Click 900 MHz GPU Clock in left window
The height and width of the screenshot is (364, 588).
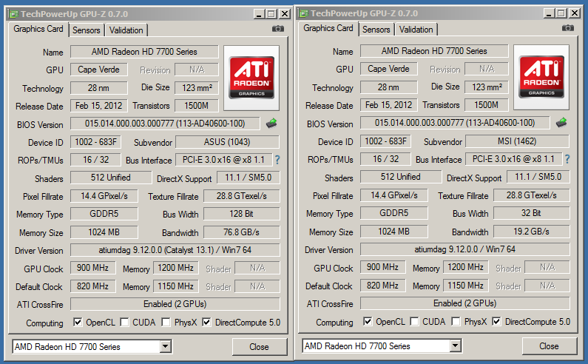point(93,268)
